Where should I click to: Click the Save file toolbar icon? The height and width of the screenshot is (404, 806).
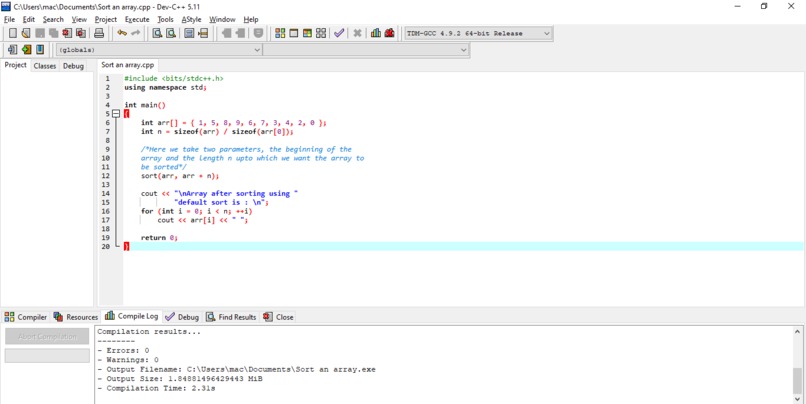coord(40,33)
